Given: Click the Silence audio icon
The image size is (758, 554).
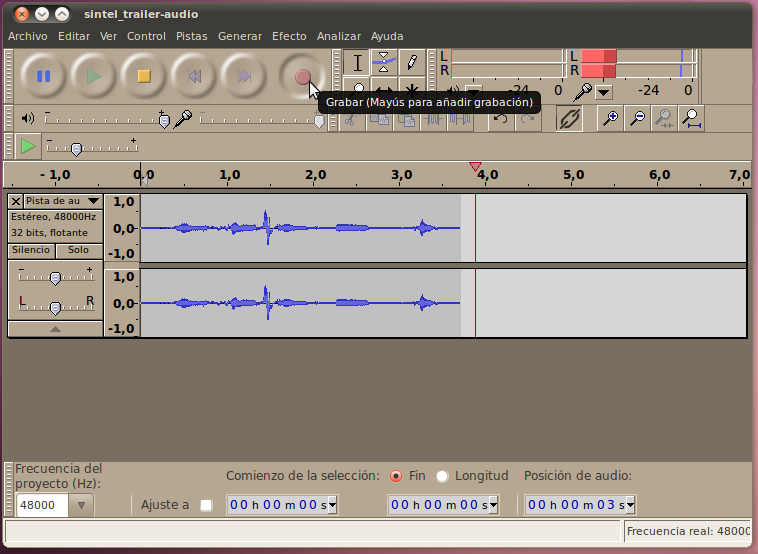Looking at the screenshot, I should 460,119.
